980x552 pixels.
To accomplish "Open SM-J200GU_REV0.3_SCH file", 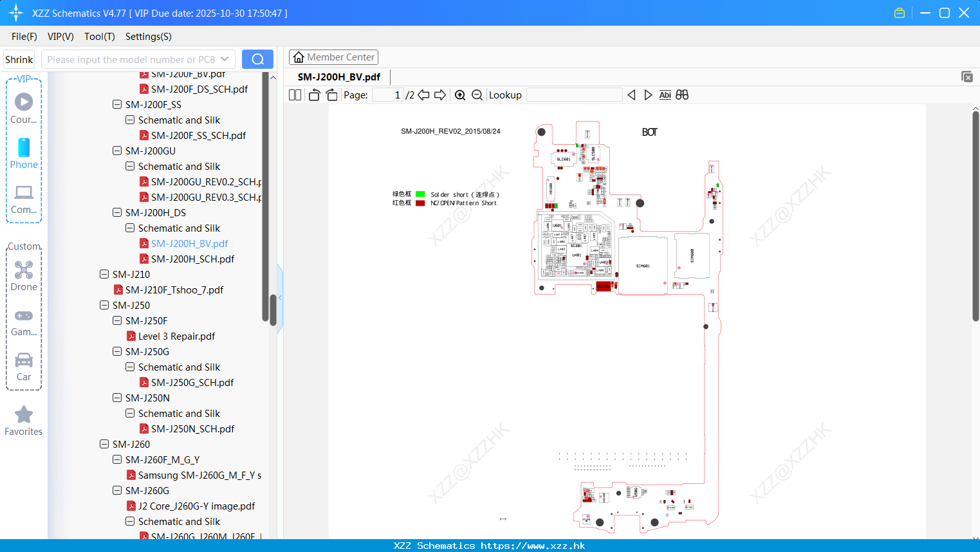I will [x=206, y=197].
